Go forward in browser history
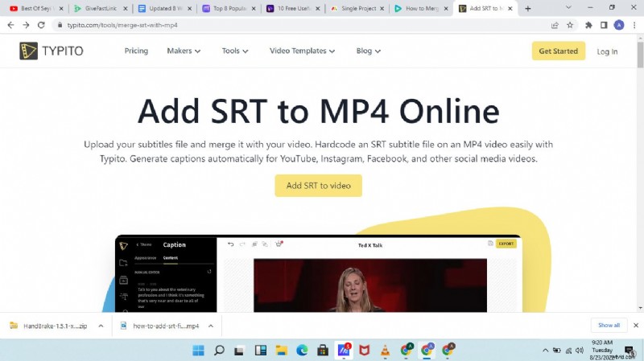 (26, 25)
